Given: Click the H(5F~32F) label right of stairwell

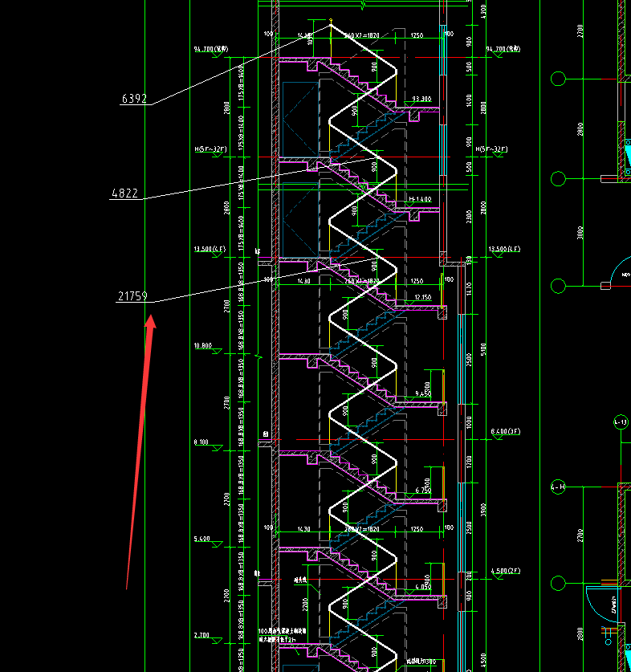Looking at the screenshot, I should pyautogui.click(x=491, y=149).
